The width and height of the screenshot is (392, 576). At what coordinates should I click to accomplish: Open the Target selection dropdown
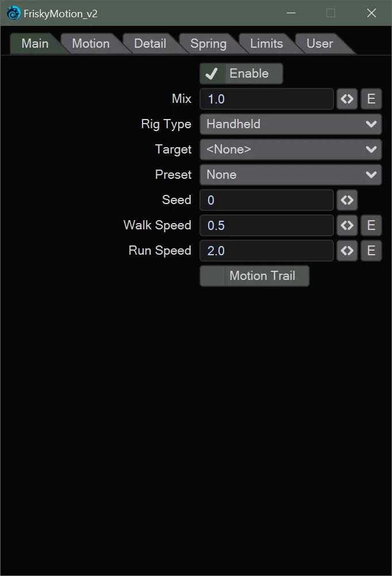[290, 149]
